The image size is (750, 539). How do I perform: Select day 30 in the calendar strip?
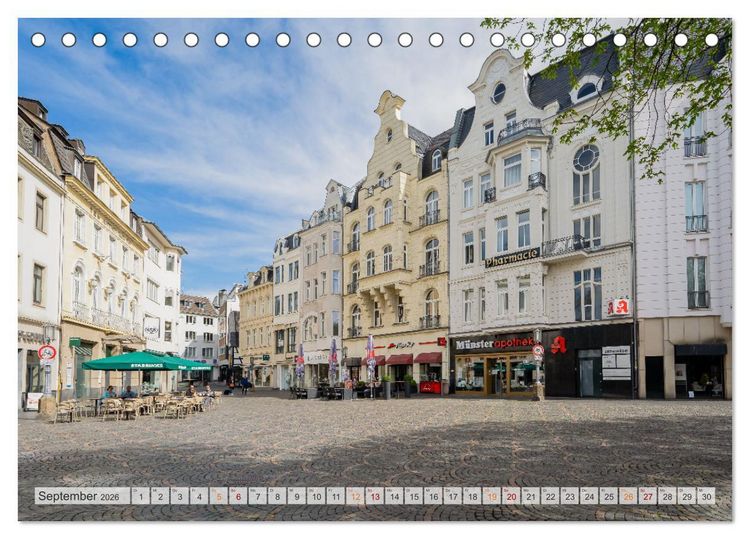point(706,496)
